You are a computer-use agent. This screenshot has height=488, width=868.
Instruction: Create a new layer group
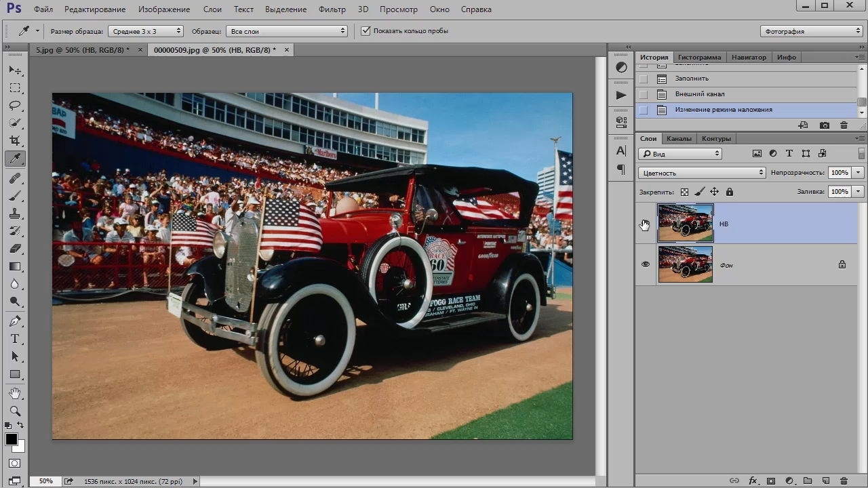pyautogui.click(x=808, y=481)
